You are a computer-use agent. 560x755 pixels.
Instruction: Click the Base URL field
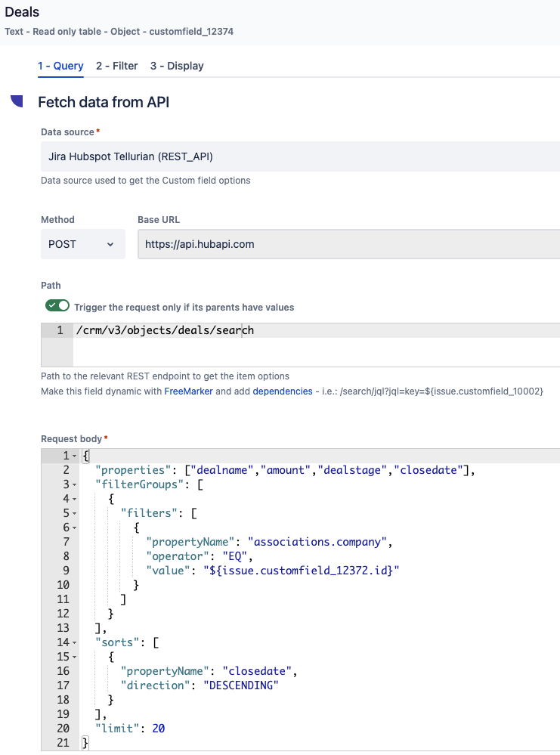click(348, 244)
